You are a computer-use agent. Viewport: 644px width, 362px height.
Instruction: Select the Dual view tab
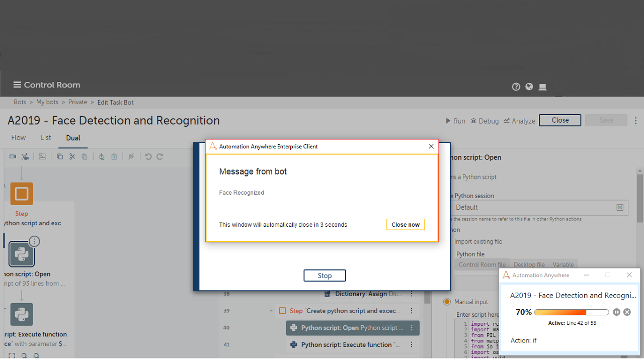coord(73,138)
